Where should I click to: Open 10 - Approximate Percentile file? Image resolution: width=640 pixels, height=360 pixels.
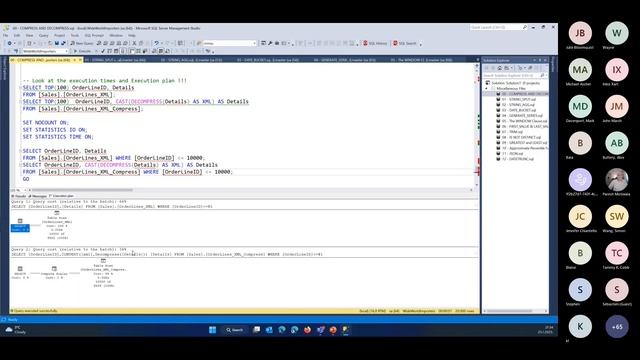[x=522, y=148]
